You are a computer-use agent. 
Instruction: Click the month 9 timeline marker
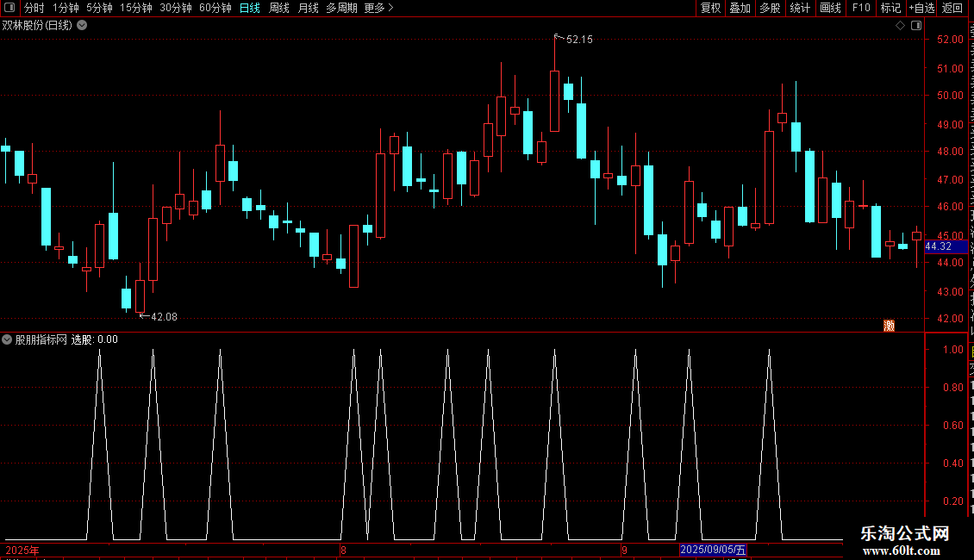tap(625, 551)
